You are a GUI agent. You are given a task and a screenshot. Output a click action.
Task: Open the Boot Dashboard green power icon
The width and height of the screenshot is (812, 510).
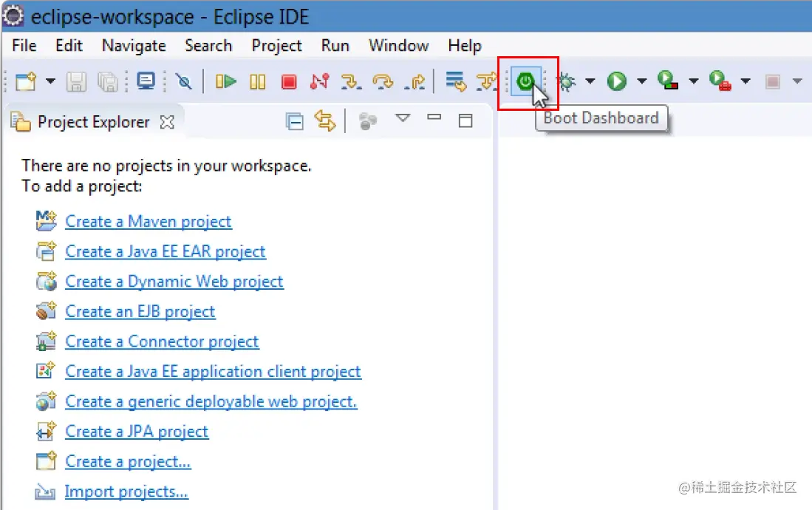point(525,81)
